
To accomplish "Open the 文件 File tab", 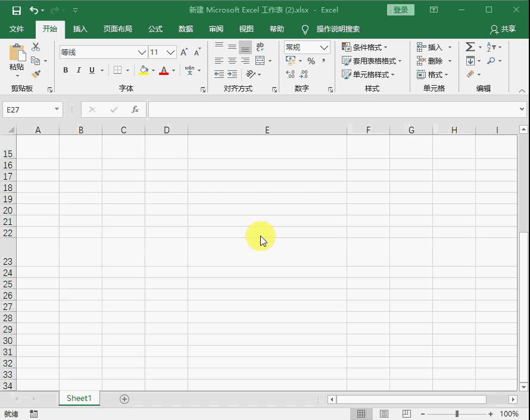I will [x=17, y=29].
